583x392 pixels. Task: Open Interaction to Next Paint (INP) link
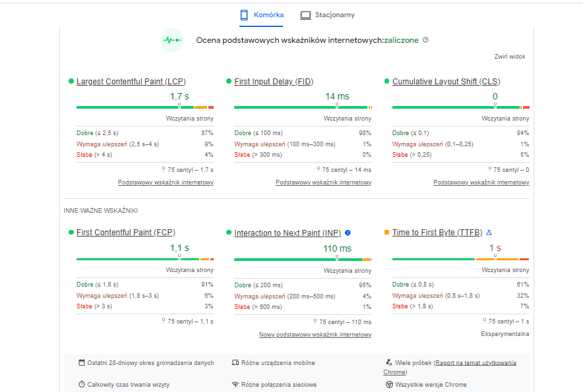[x=288, y=233]
